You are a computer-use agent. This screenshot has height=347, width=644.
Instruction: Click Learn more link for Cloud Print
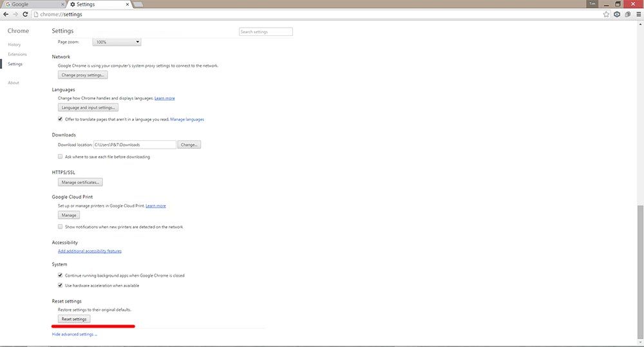[156, 206]
